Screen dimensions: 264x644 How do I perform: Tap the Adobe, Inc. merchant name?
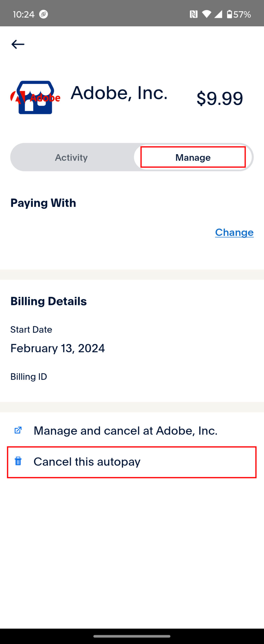pos(119,93)
